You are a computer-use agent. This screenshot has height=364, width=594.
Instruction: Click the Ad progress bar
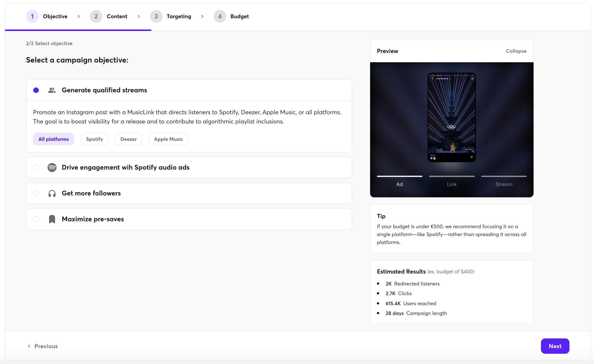pyautogui.click(x=399, y=176)
